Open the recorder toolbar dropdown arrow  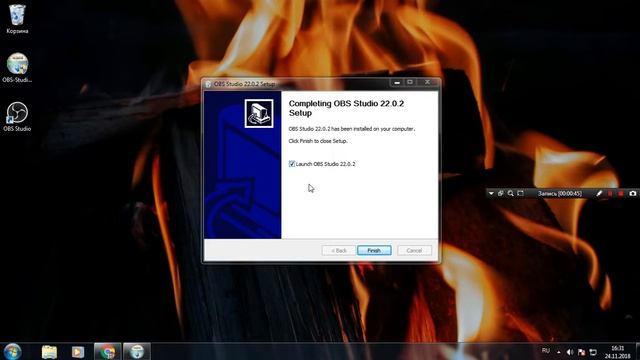click(x=491, y=193)
